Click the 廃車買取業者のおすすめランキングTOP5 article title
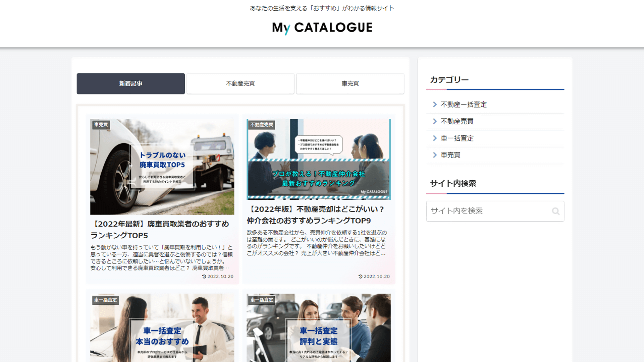This screenshot has width=644, height=362. click(x=160, y=230)
